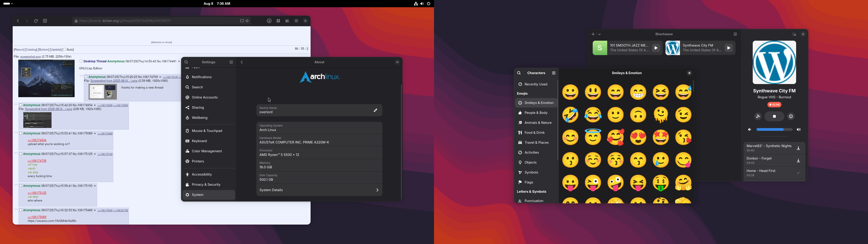The image size is (868, 244).
Task: Open post menu arrow for No.106175489
Action: pos(95,210)
